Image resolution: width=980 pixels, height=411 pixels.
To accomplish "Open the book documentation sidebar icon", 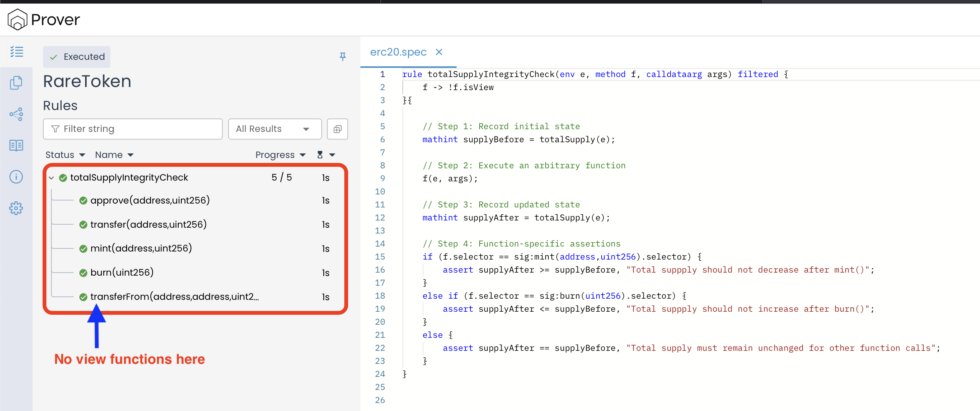I will click(x=16, y=145).
